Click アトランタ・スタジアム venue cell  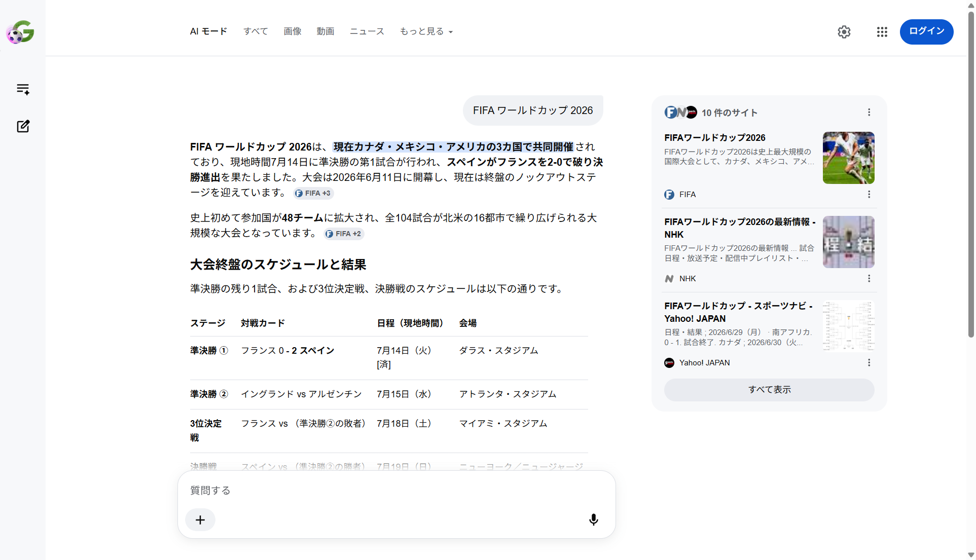[508, 394]
